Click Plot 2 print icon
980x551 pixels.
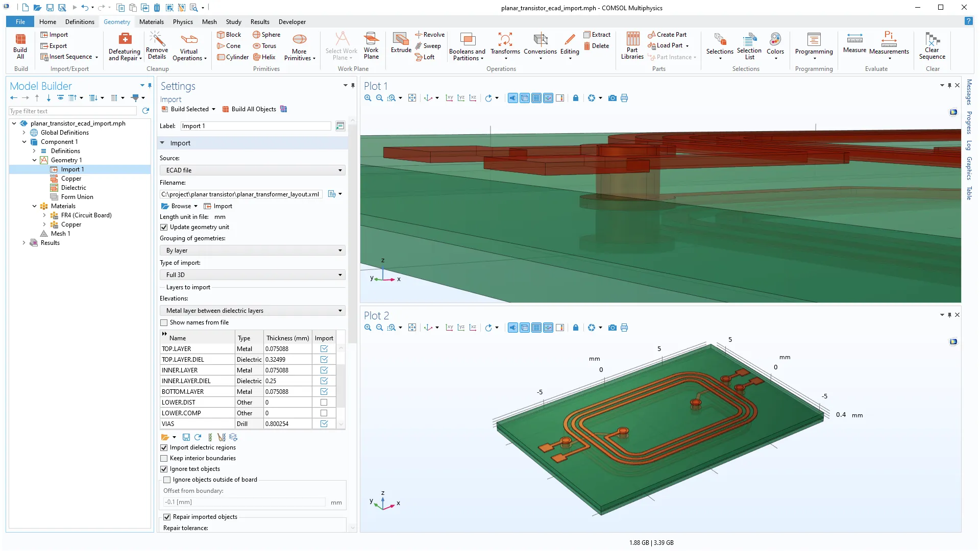pyautogui.click(x=624, y=328)
